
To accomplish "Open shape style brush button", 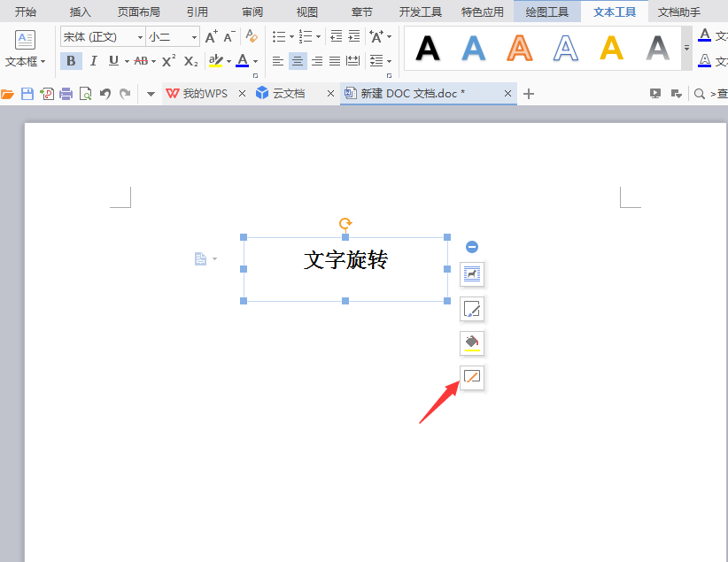I will 472,309.
